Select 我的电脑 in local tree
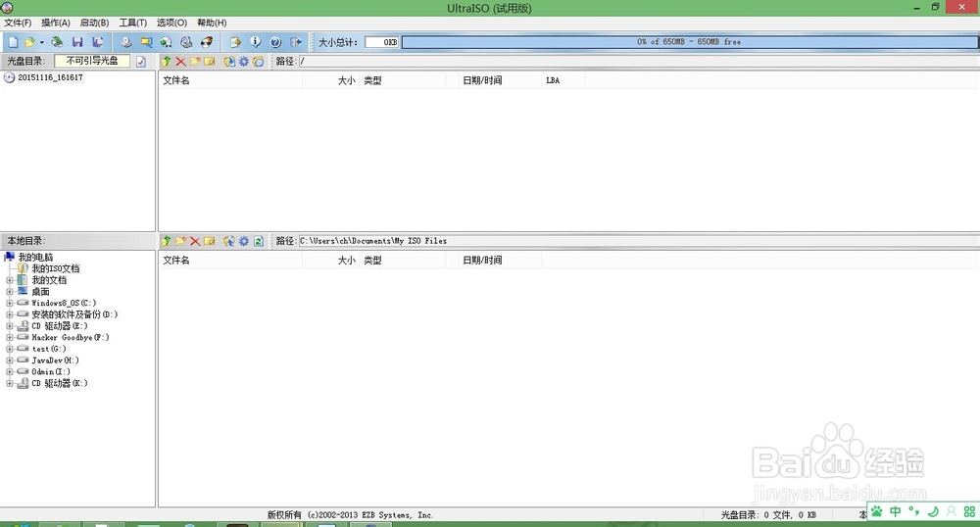Screen dimensions: 980x527 [35, 258]
